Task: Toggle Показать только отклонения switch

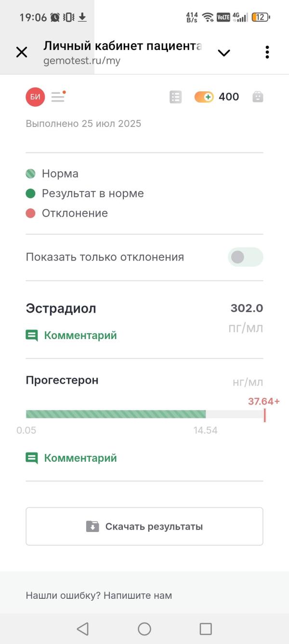Action: click(x=246, y=257)
